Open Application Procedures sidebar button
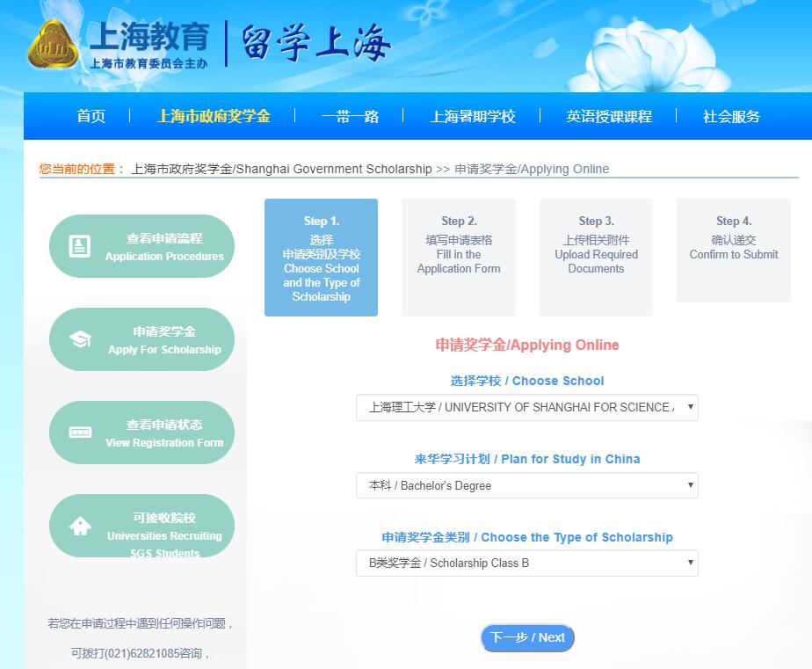 point(141,246)
